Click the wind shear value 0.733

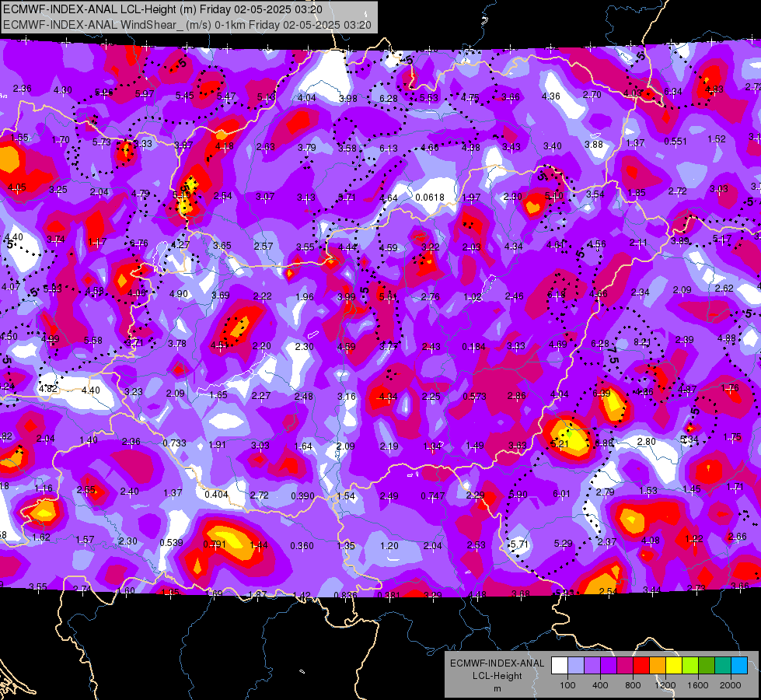click(x=174, y=443)
